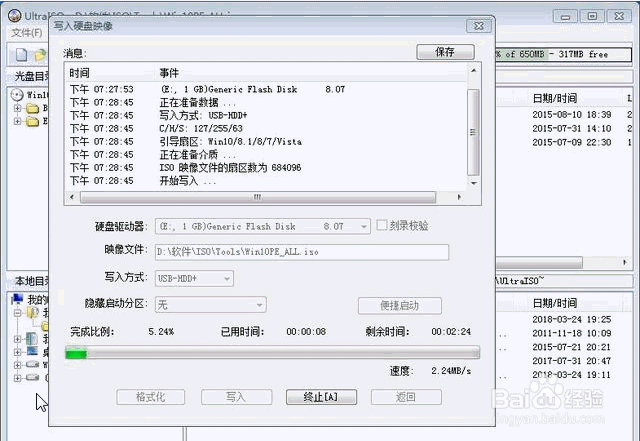Click the message log scroll right arrow
This screenshot has width=640, height=441.
(459, 197)
